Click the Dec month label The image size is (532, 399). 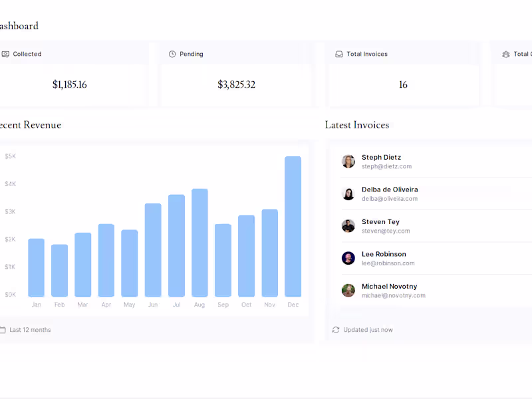click(293, 305)
